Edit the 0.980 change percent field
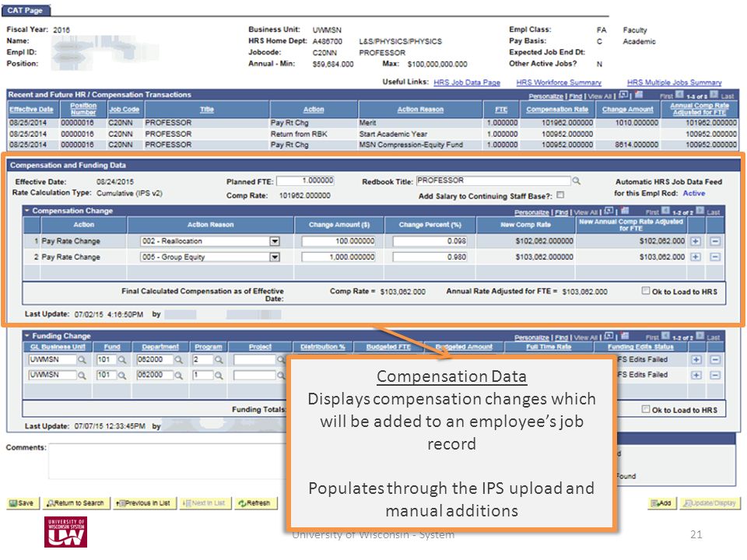Screen dimensions: 747x560 pos(430,257)
